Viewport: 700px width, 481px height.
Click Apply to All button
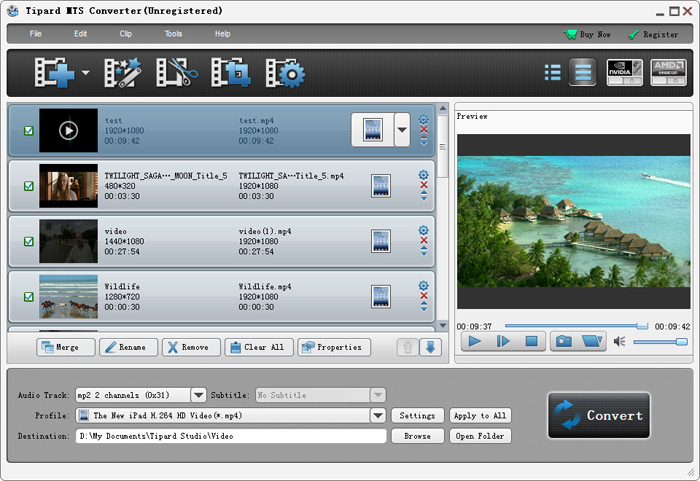[x=480, y=416]
